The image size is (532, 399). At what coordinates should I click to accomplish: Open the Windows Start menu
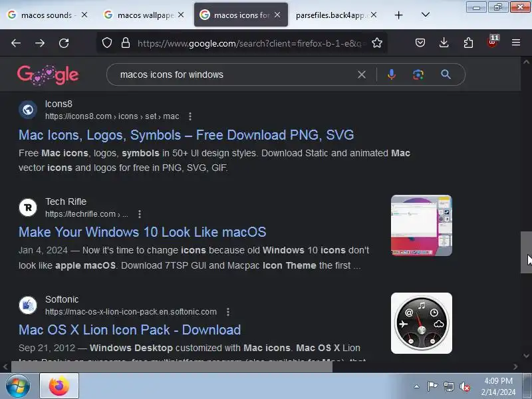[x=17, y=386]
